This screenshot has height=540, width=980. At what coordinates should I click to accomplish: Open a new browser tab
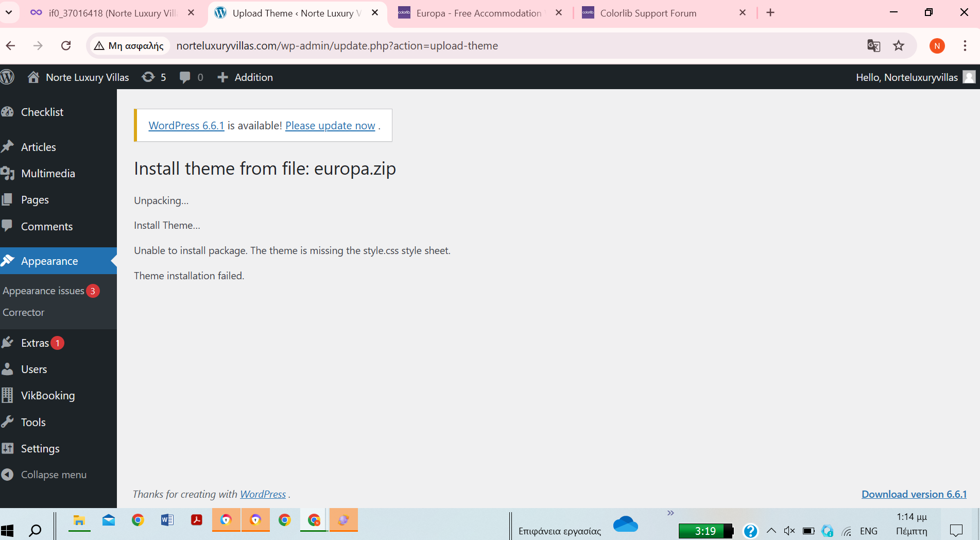click(770, 13)
